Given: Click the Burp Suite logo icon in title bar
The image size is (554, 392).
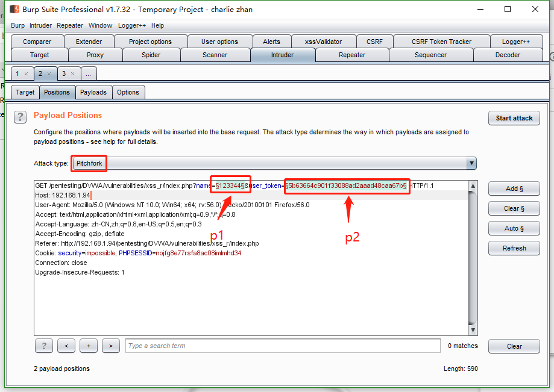Looking at the screenshot, I should (14, 9).
